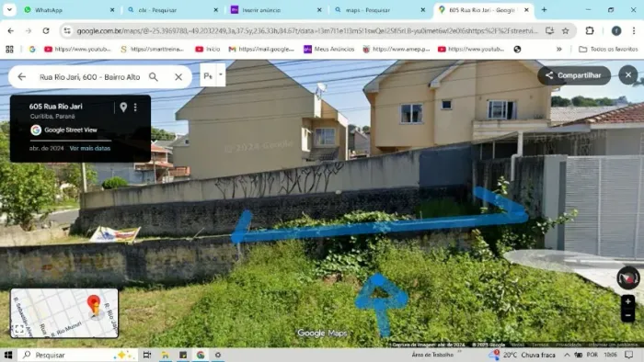Click the globe icon bookmark
The image size is (644, 362).
(x=517, y=50)
